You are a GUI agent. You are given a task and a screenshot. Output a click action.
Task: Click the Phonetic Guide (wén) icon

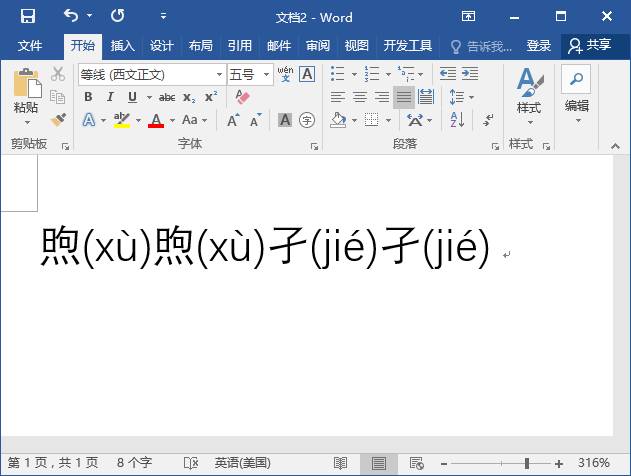click(285, 74)
